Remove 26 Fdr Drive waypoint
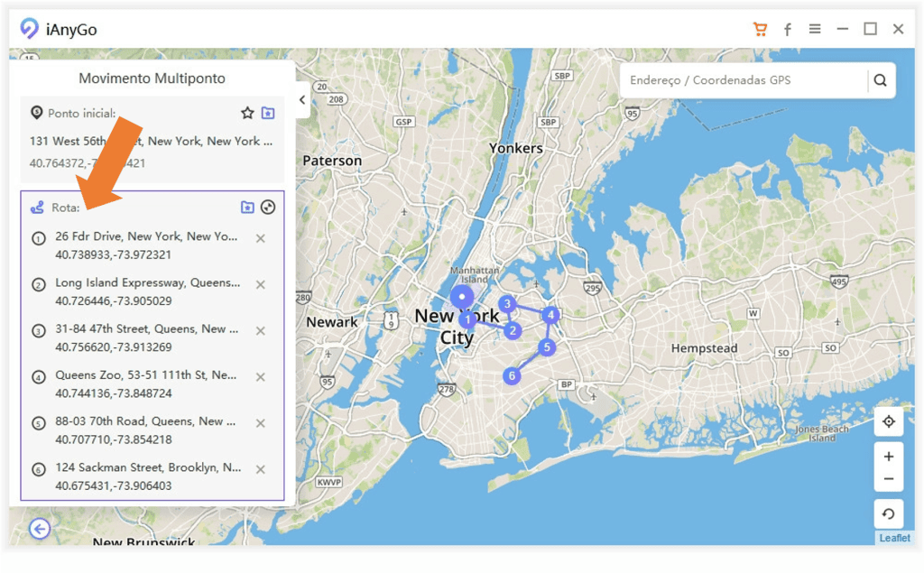Viewport: 924px width, 573px height. tap(261, 238)
